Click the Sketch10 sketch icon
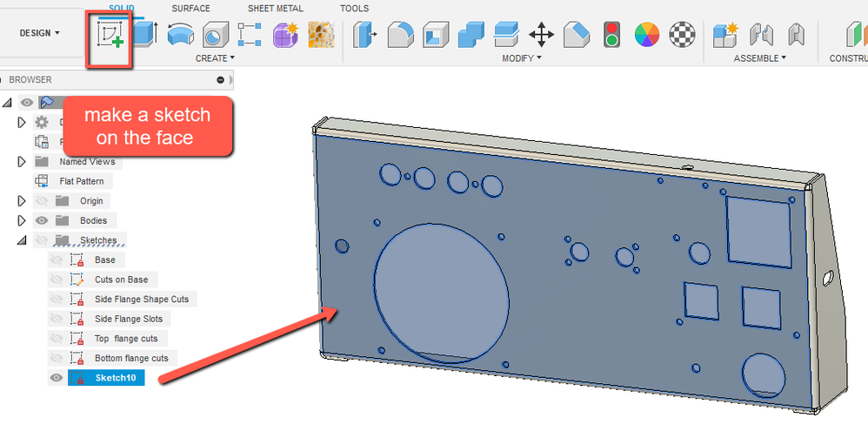 point(77,379)
